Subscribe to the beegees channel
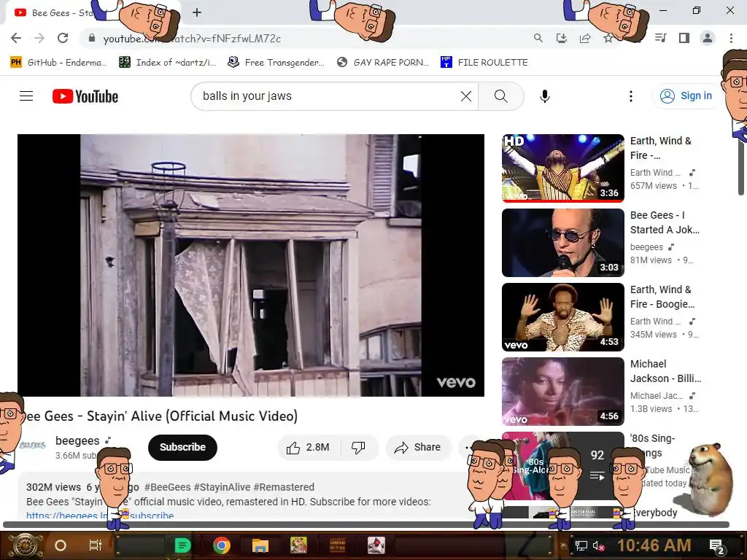Screen dimensions: 747x560 182,447
